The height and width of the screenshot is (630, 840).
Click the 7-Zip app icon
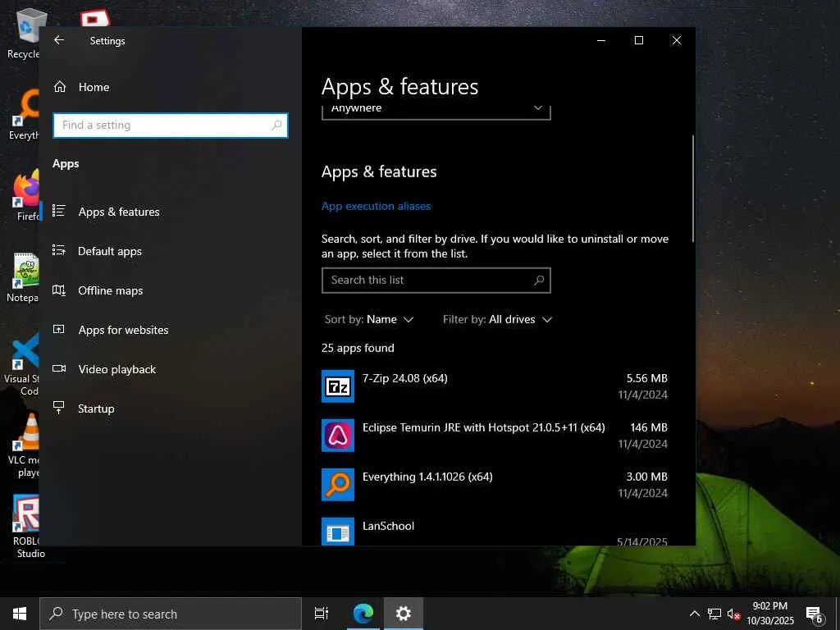[337, 386]
